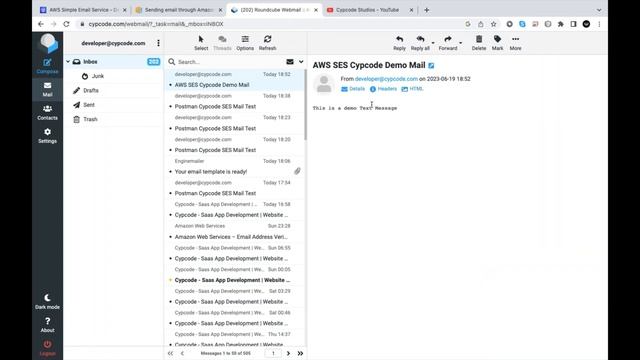Click sender link developer@cypcode.com in message header
Screen dimensions: 640x360
tap(386, 79)
